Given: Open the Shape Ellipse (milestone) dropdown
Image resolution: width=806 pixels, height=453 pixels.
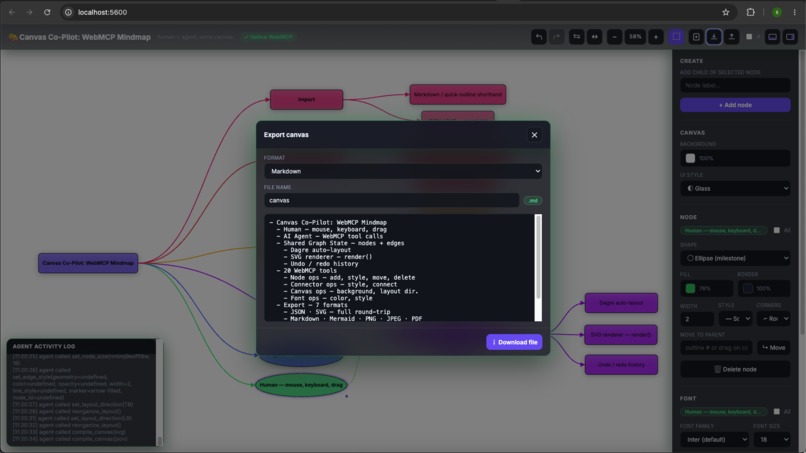Looking at the screenshot, I should click(735, 258).
